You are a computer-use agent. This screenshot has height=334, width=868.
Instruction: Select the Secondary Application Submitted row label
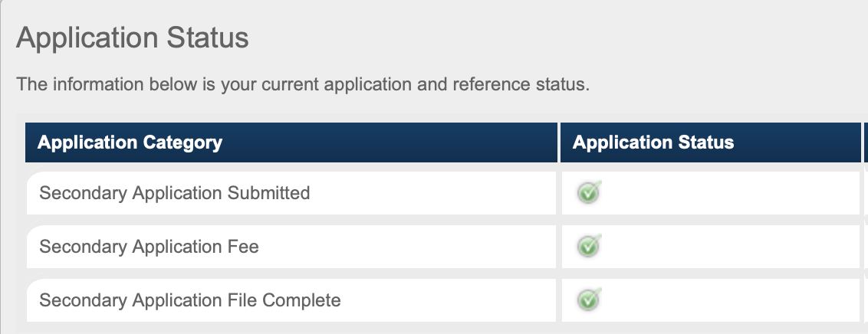tap(174, 193)
